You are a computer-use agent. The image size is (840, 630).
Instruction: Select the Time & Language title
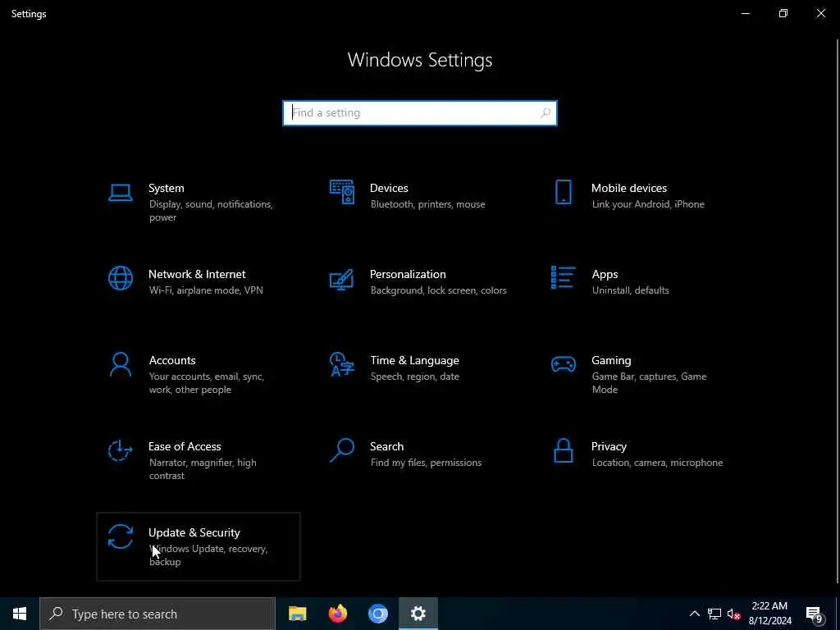pos(414,361)
